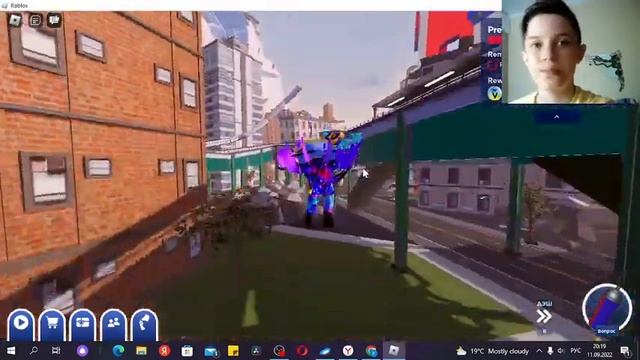Switch the РУС input language indicator
640x360 pixels.
tap(576, 351)
